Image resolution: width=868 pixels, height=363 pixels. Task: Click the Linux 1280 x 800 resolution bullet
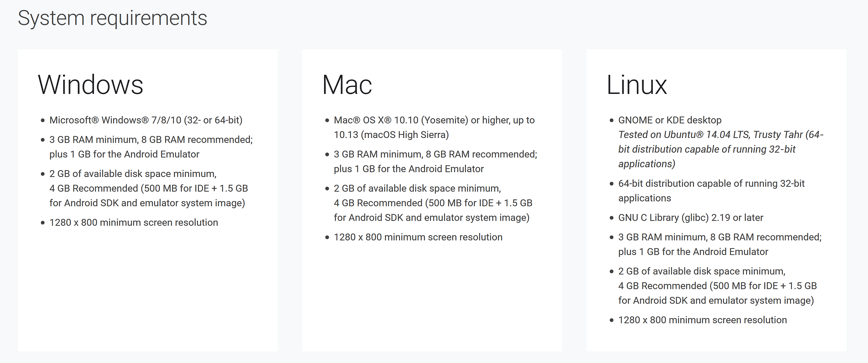(702, 320)
